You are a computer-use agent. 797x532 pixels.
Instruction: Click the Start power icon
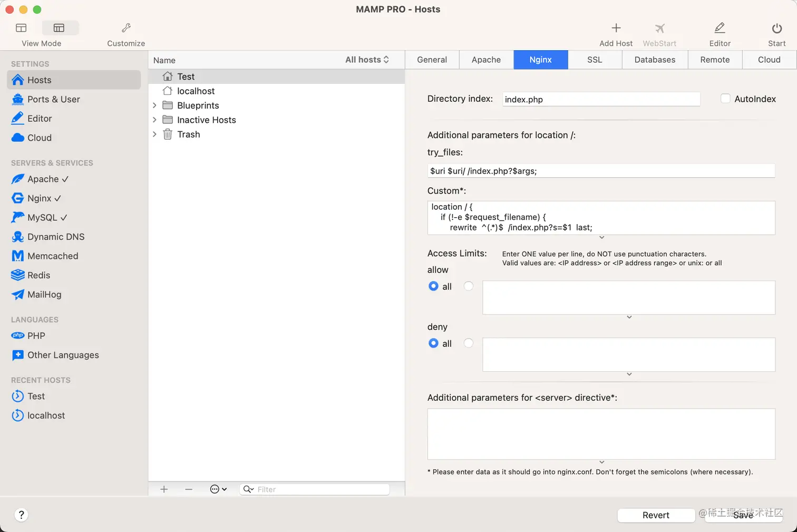coord(776,28)
